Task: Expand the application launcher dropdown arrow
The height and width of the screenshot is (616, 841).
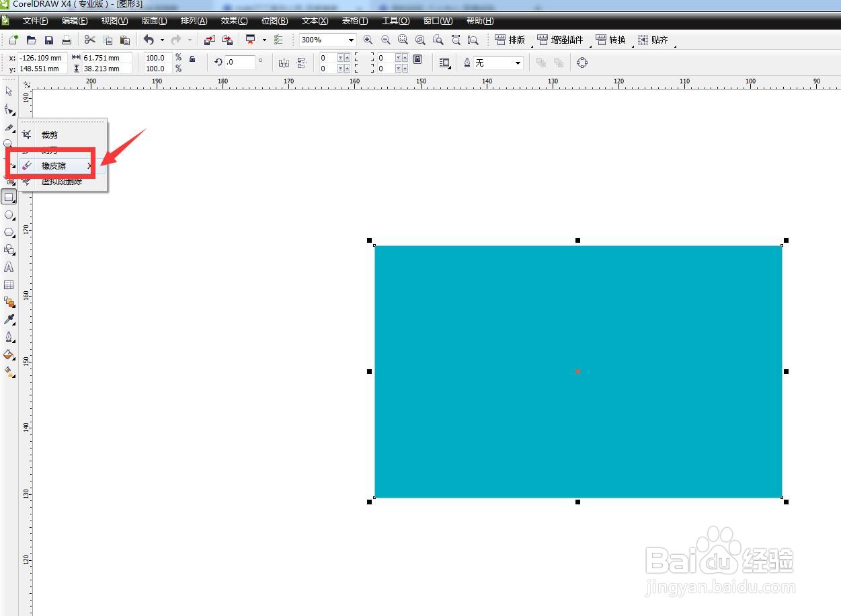Action: [x=264, y=40]
